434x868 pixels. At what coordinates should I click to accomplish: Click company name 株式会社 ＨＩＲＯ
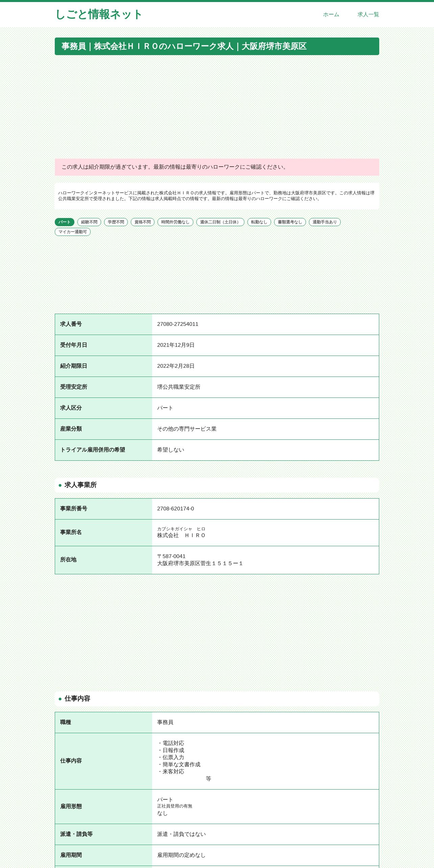click(x=182, y=535)
